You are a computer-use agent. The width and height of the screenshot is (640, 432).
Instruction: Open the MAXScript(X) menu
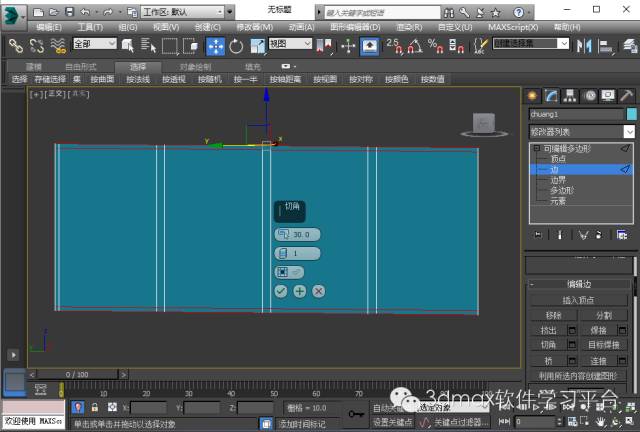pos(513,27)
